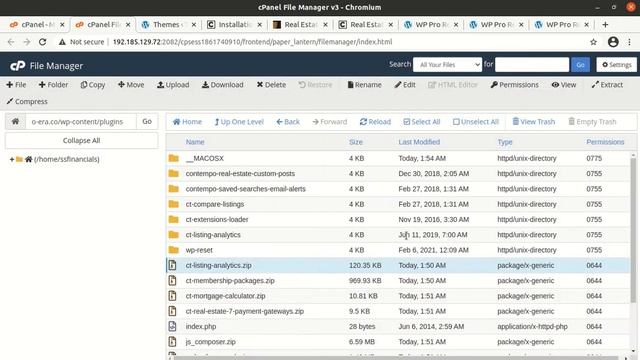Switch to the Installation browser tab
640x360 pixels.
pyautogui.click(x=234, y=24)
